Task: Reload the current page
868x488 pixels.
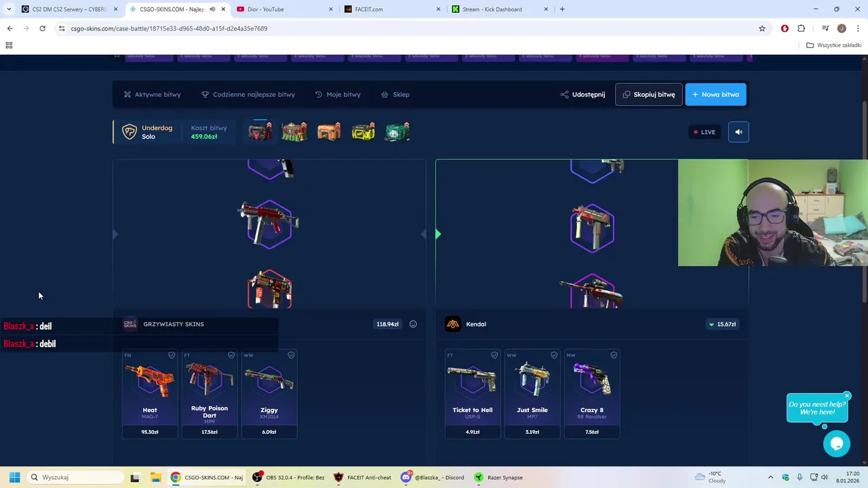Action: click(x=42, y=28)
